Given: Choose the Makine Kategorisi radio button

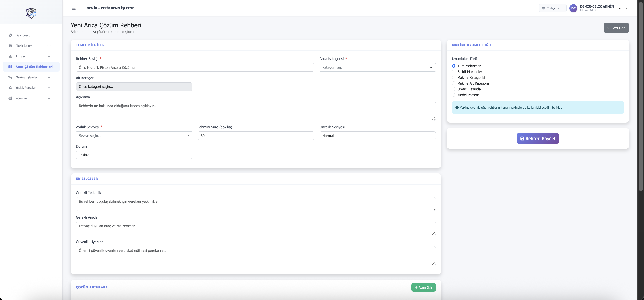Looking at the screenshot, I should coord(453,77).
